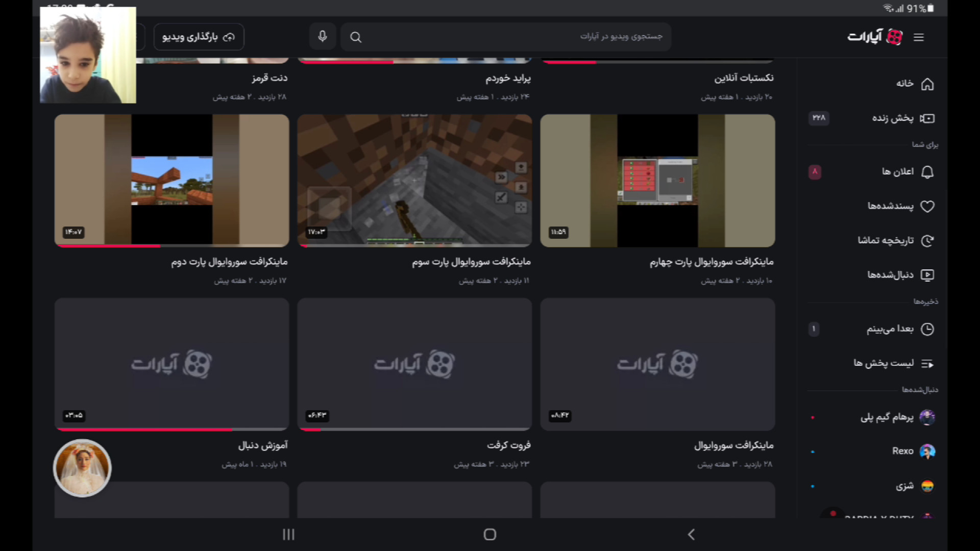Click title ماینکرافت سوروایوال پارت دوم
Screen dimensions: 980x551
click(229, 262)
